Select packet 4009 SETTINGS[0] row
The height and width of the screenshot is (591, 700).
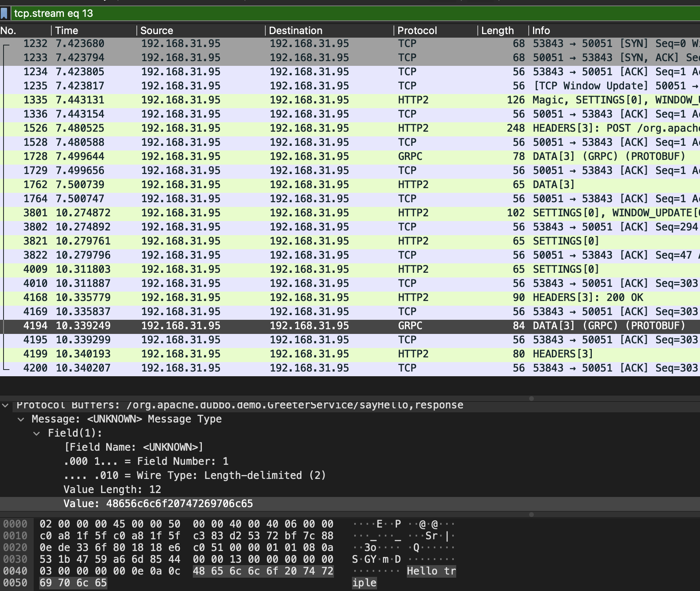[x=350, y=269]
